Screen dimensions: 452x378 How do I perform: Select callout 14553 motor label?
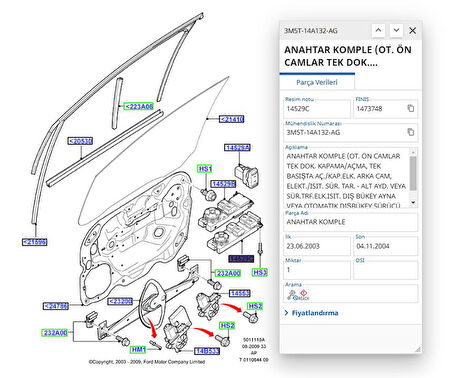(x=240, y=293)
